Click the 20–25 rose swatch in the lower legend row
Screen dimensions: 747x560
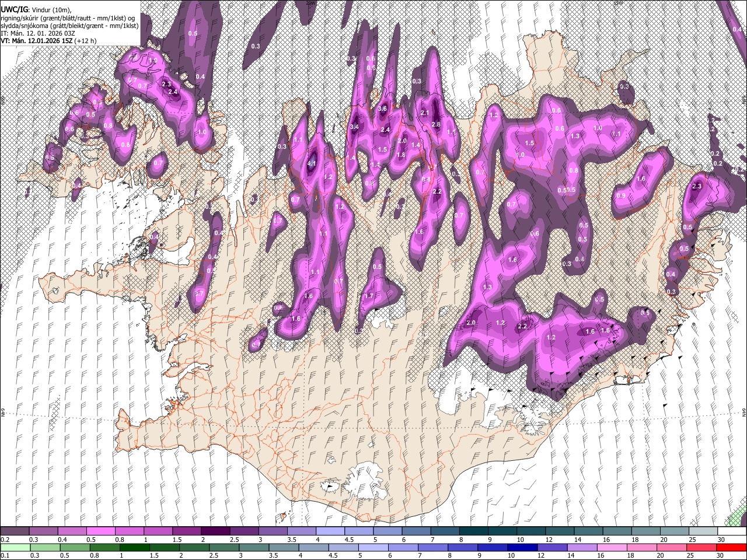click(x=672, y=547)
